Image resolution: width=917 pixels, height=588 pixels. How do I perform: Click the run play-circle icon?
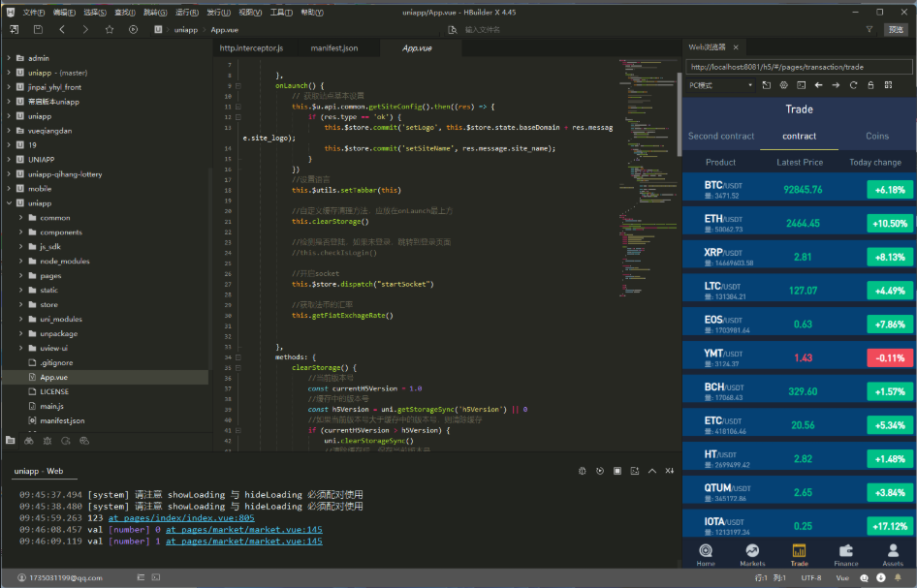tap(134, 29)
